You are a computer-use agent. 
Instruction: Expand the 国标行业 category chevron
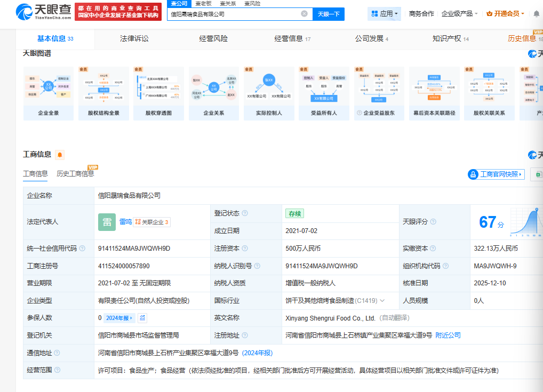[382, 301]
